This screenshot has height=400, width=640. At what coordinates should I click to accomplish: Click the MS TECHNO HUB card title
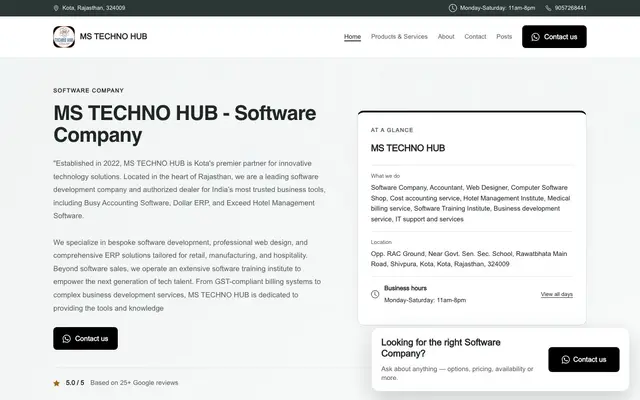pyautogui.click(x=408, y=148)
